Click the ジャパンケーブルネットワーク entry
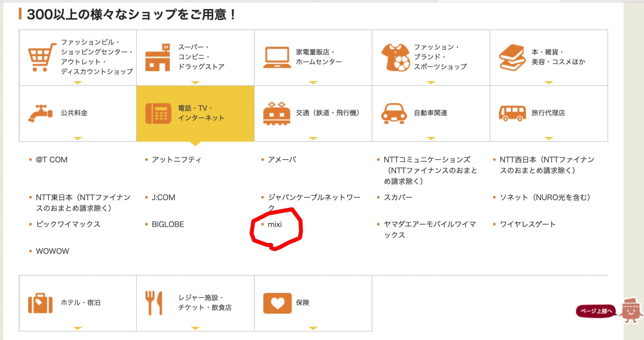 (x=314, y=203)
